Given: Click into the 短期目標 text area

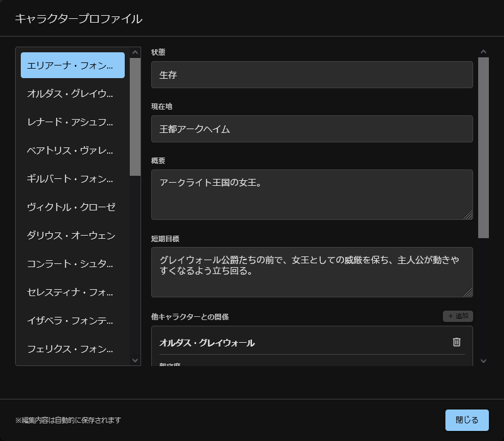Looking at the screenshot, I should point(312,272).
